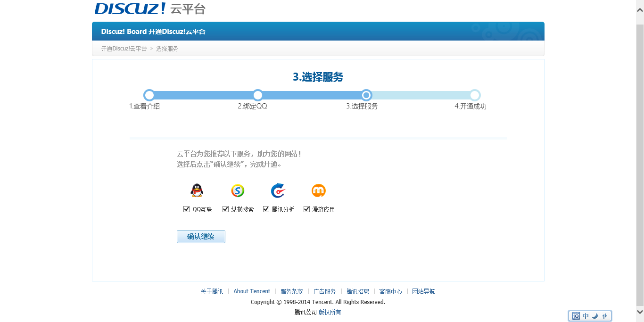
Task: Click the 选择服务 breadcrumb item
Action: pyautogui.click(x=167, y=49)
